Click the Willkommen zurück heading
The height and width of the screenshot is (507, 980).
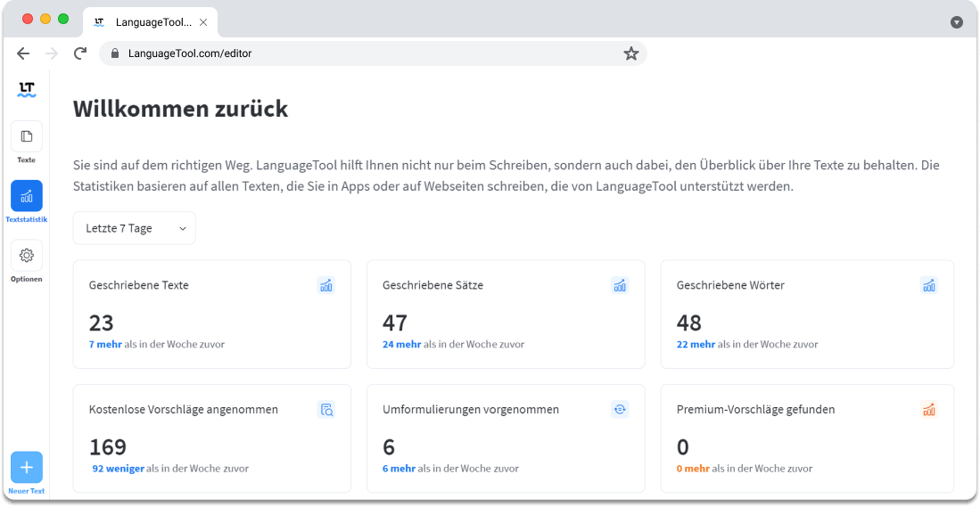pyautogui.click(x=181, y=109)
